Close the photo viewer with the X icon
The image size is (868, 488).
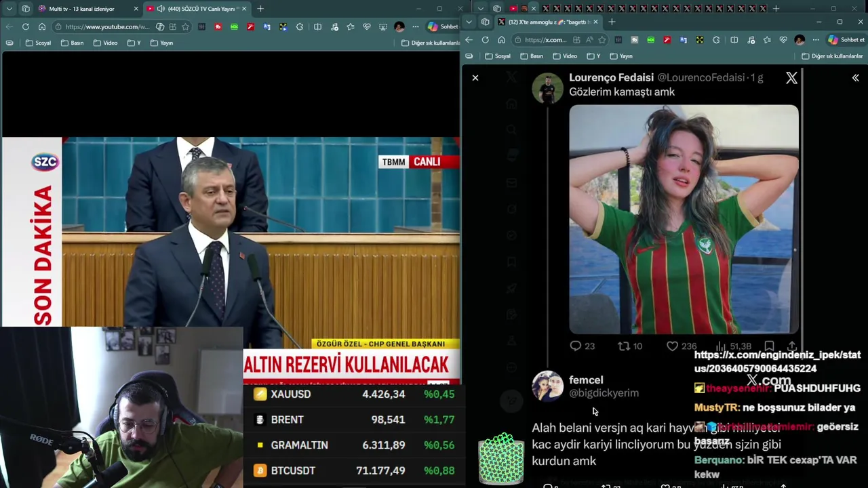click(x=475, y=78)
